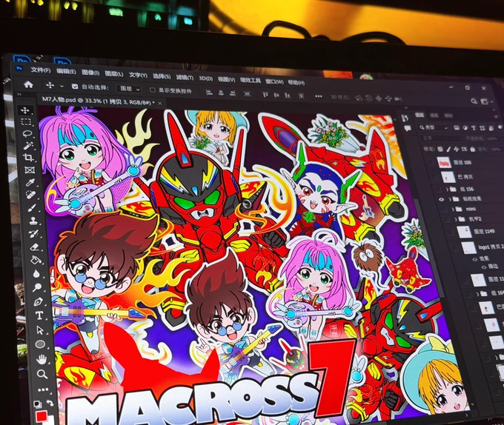Select the Ellipse shape tool
504x425 pixels.
pyautogui.click(x=40, y=344)
